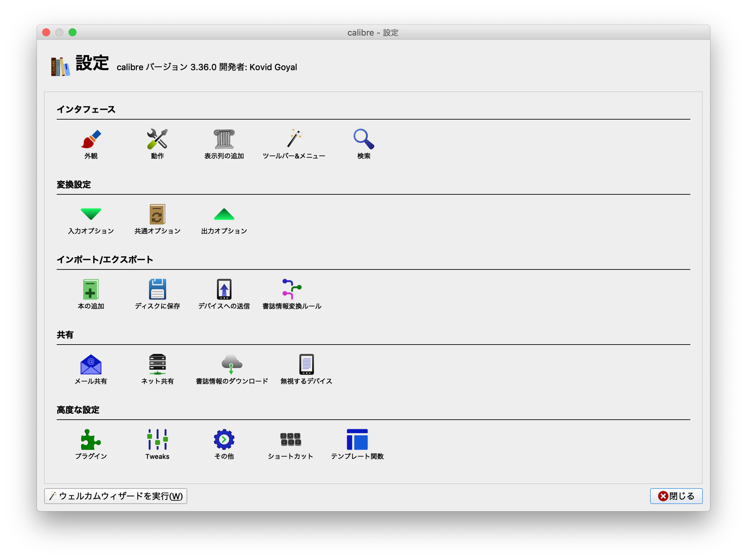The image size is (747, 560).
Task: Click the calibre version 3.36.0 text
Action: pyautogui.click(x=207, y=67)
